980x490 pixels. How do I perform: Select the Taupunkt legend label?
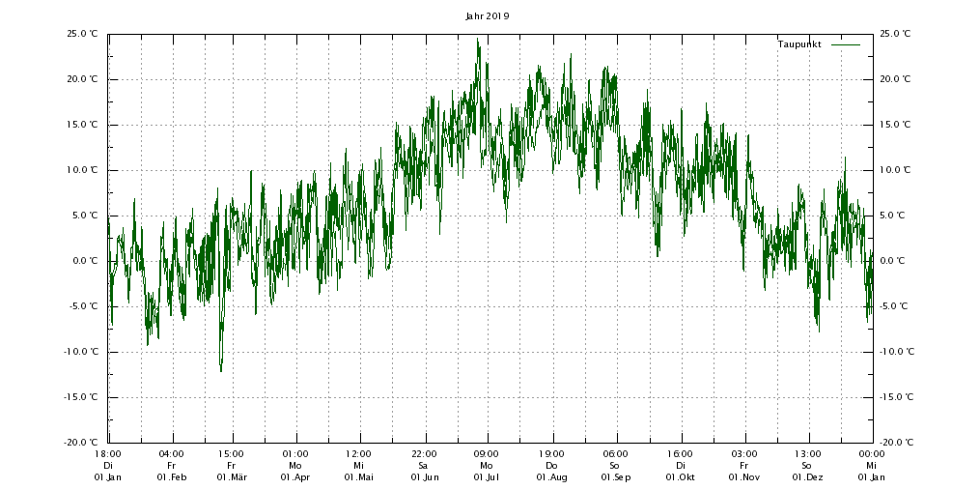pos(798,44)
